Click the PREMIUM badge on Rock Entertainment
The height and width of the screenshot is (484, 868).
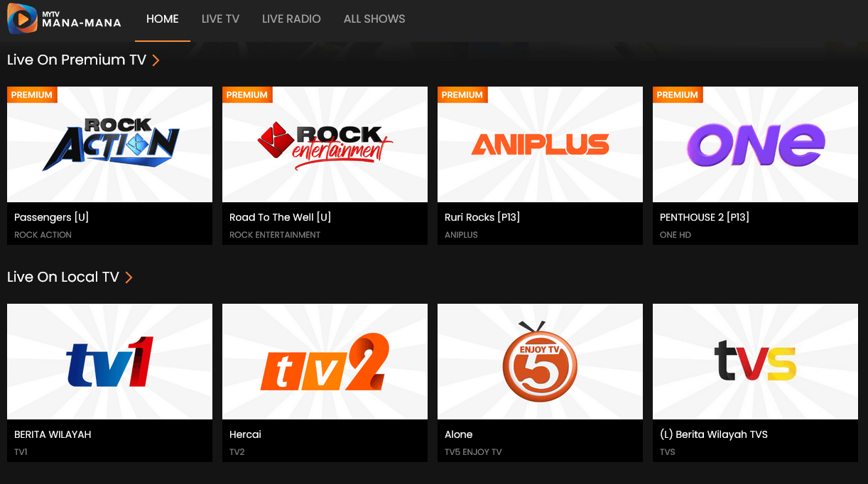[247, 95]
